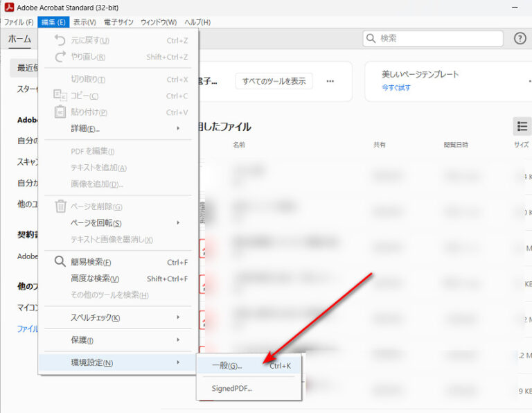532x413 pixels.
Task: Click the help question mark icon
Action: pos(520,39)
